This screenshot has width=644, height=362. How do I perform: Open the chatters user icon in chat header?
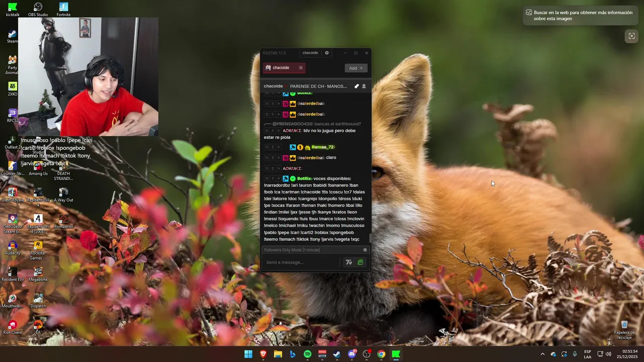364,86
